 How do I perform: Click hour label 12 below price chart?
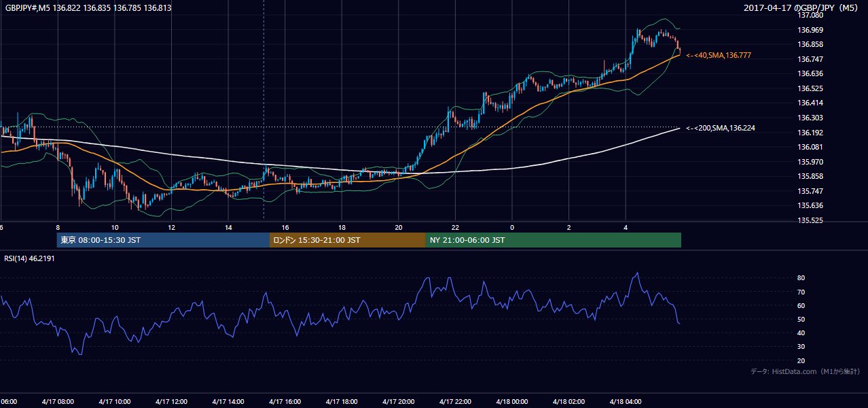tap(172, 227)
